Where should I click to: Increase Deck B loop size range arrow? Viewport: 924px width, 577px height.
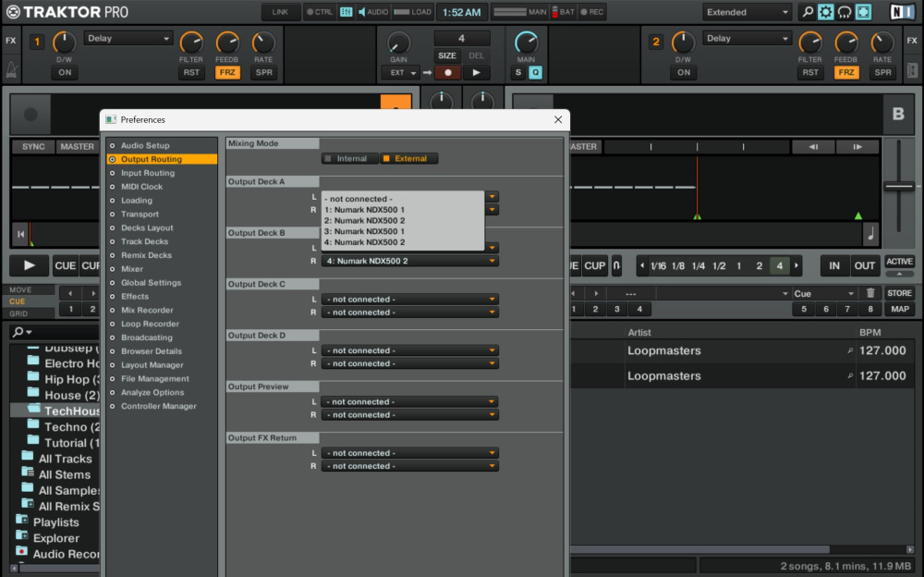point(796,265)
